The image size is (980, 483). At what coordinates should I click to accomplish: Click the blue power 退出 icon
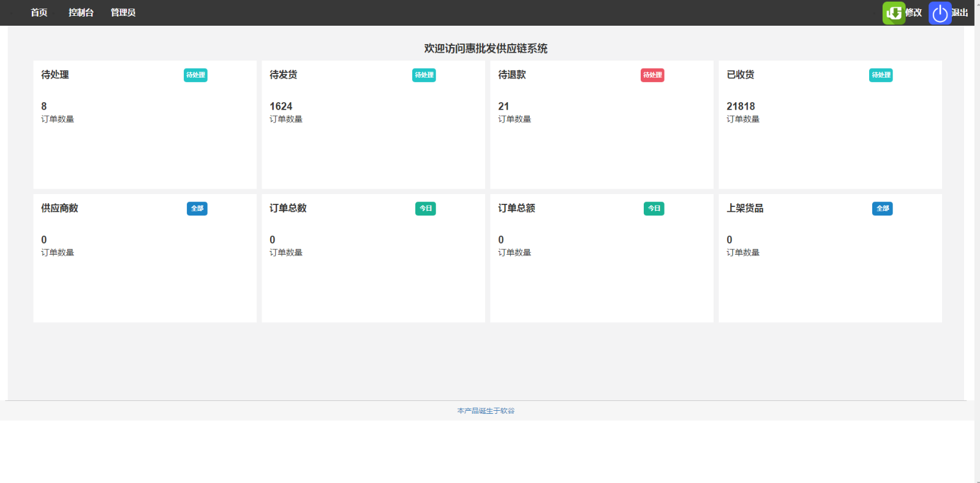[940, 13]
